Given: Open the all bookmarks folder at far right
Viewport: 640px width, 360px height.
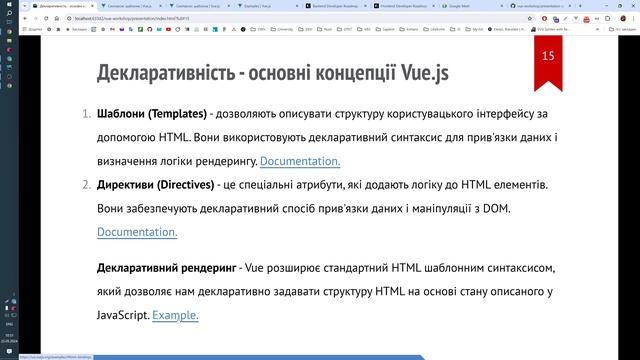Looking at the screenshot, I should pos(622,29).
